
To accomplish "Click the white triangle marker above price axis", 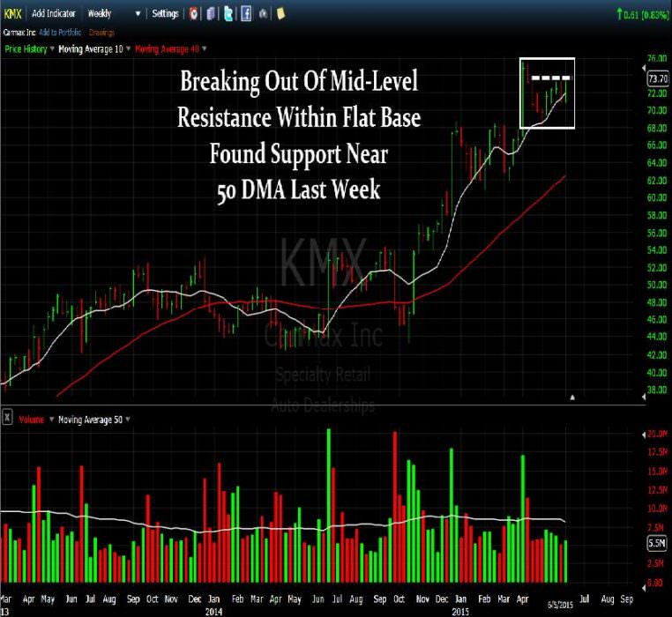I will (572, 398).
